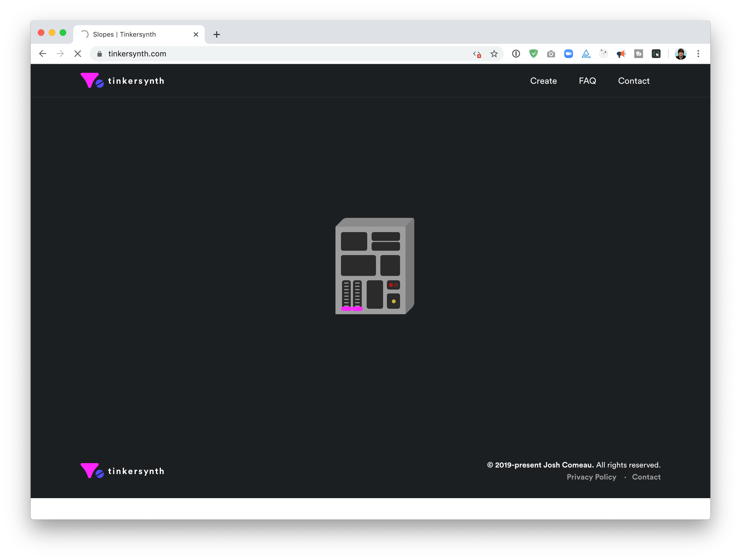This screenshot has height=560, width=741.
Task: Open the blue triangle accessibility extension
Action: [586, 54]
